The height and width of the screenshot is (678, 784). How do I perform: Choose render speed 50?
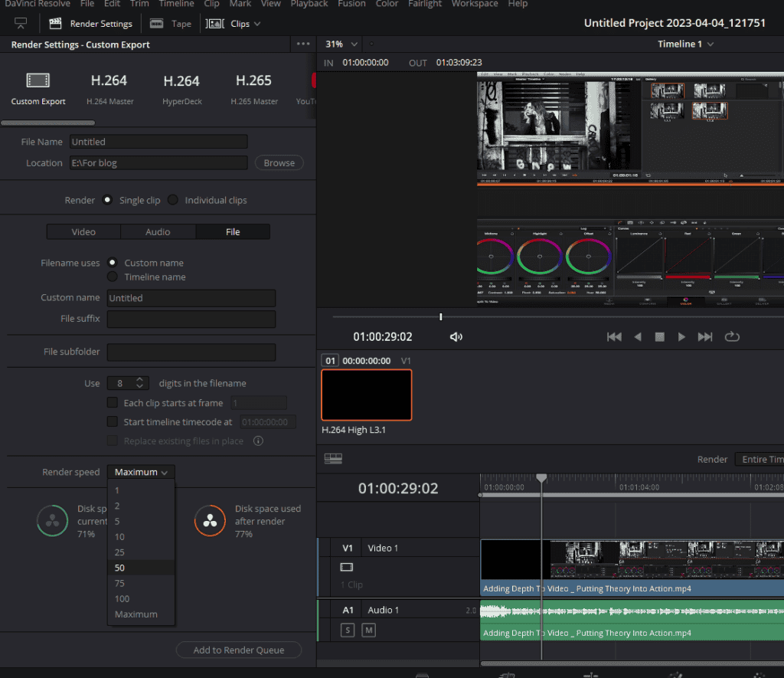[141, 568]
